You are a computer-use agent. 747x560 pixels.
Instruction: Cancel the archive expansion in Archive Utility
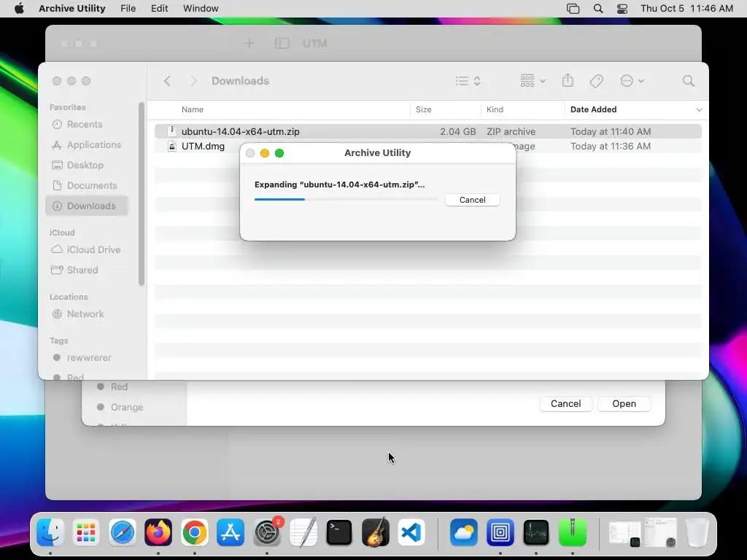472,200
